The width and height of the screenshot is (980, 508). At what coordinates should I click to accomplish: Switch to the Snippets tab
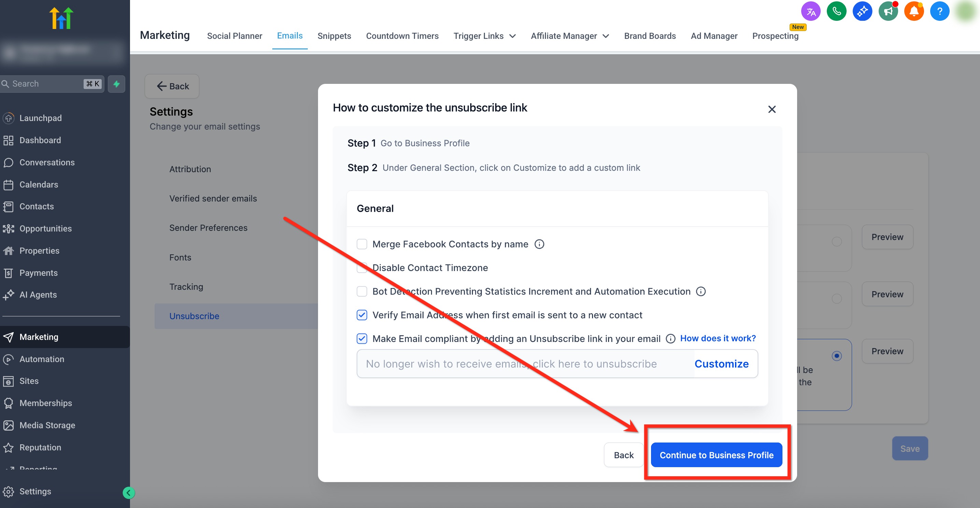(x=334, y=36)
